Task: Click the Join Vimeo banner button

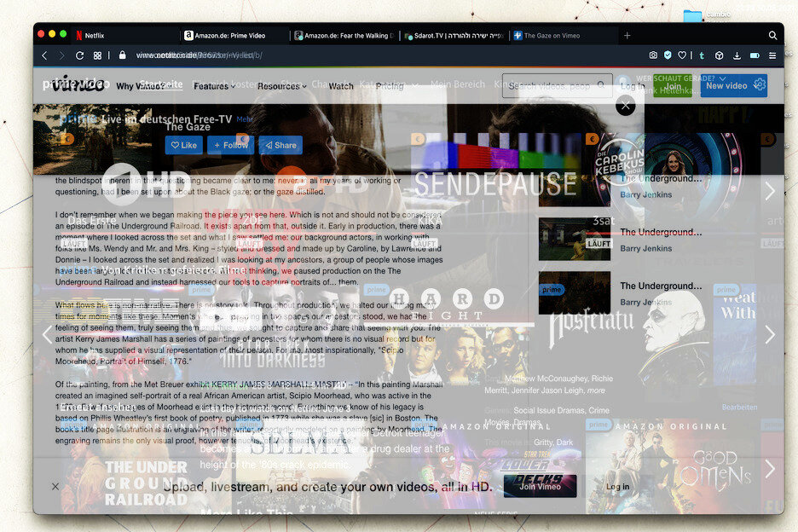Action: (x=540, y=486)
